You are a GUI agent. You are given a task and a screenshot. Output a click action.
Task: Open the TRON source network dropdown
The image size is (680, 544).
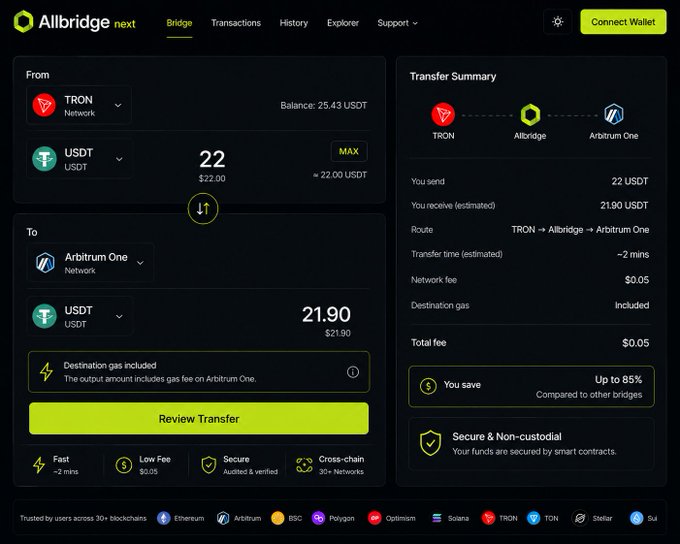78,105
